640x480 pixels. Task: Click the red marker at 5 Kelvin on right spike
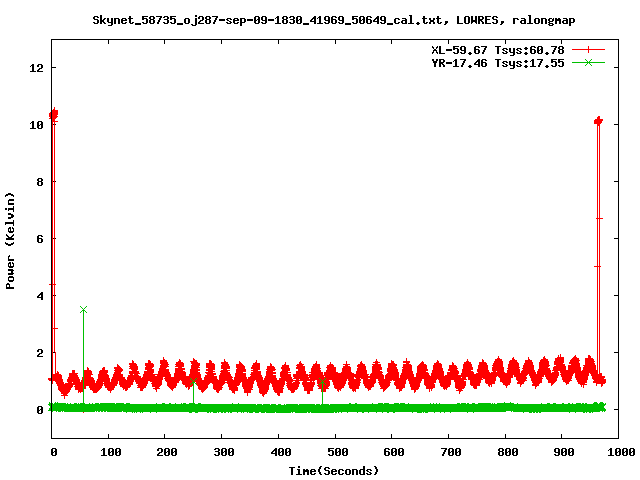coord(597,267)
